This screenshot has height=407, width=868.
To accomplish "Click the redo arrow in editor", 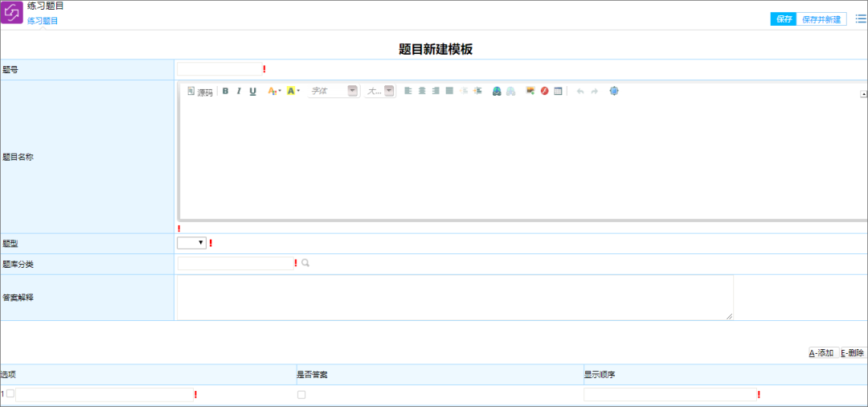I will coord(595,92).
